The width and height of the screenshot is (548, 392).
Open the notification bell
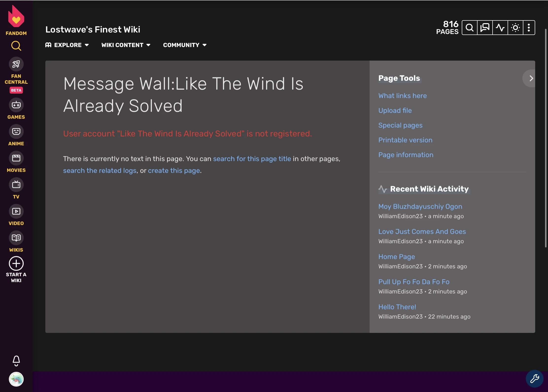[16, 361]
